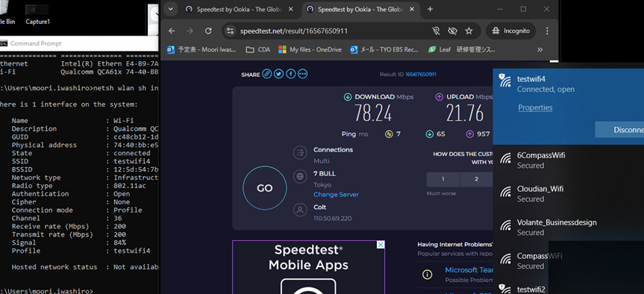This screenshot has height=294, width=644.
Task: Select the Cloudian_Wifi network
Action: click(569, 194)
